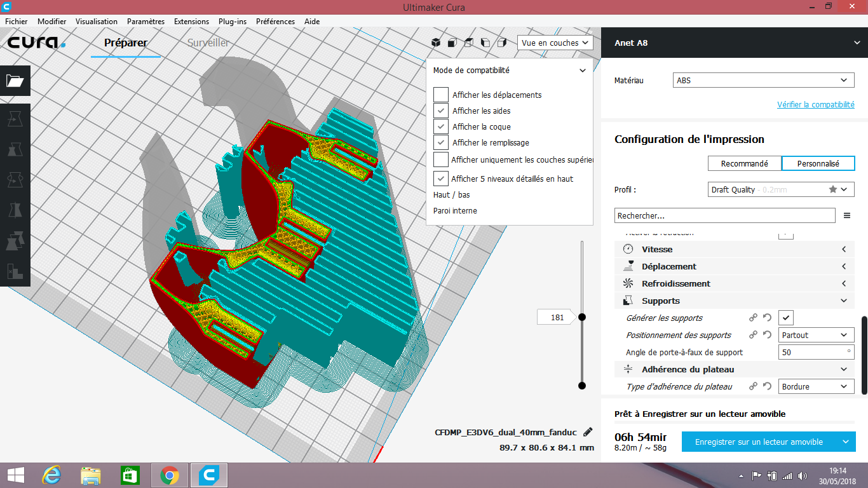This screenshot has height=488, width=868.
Task: Switch to the Surveiller tab
Action: [208, 43]
